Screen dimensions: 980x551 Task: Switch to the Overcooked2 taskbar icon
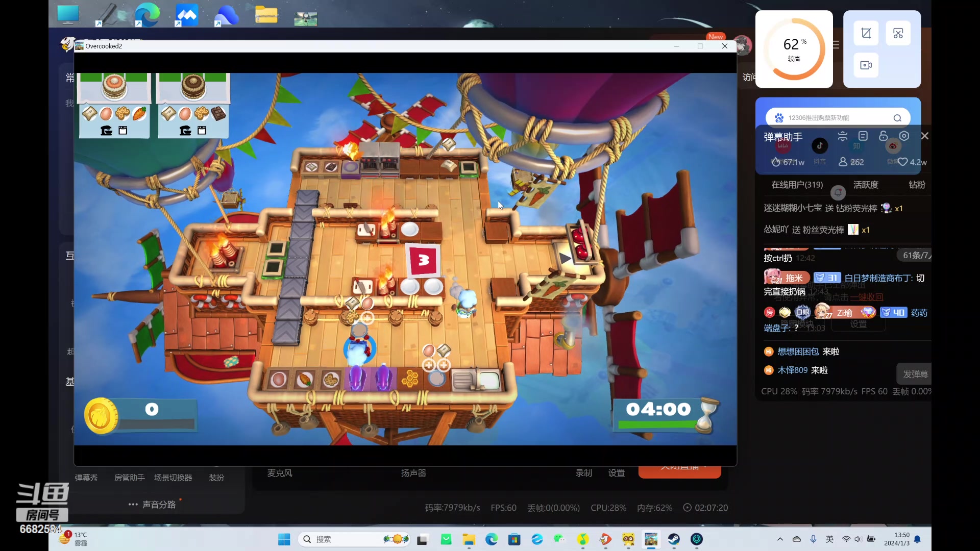coord(651,539)
